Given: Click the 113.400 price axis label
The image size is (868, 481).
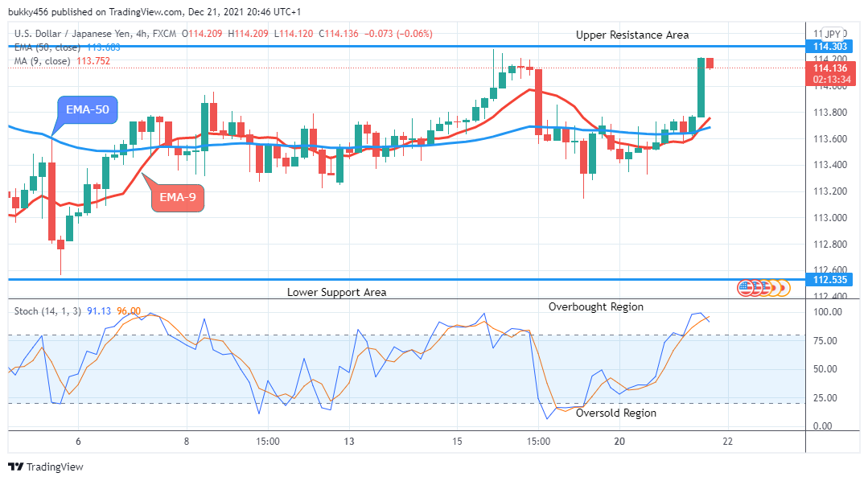Looking at the screenshot, I should (x=830, y=165).
